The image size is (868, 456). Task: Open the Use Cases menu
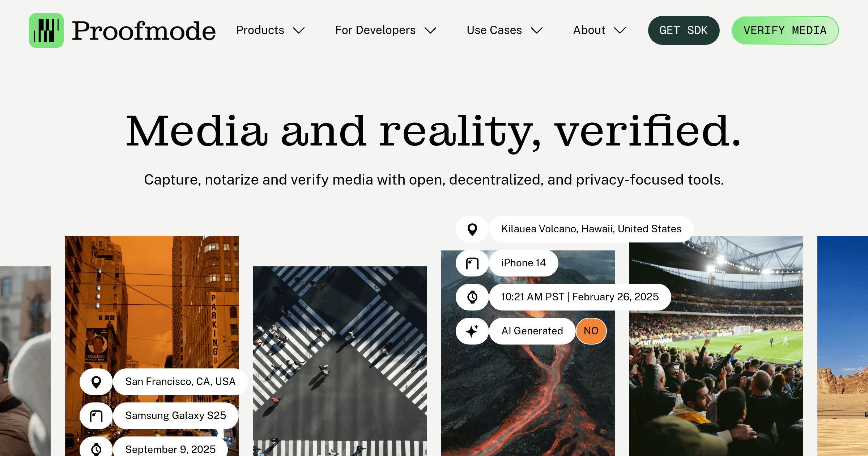click(x=505, y=30)
